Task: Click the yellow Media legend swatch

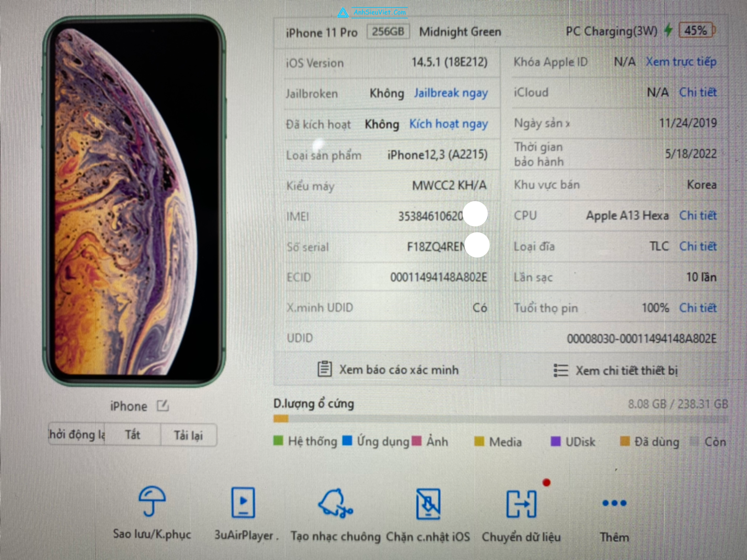Action: tap(479, 441)
